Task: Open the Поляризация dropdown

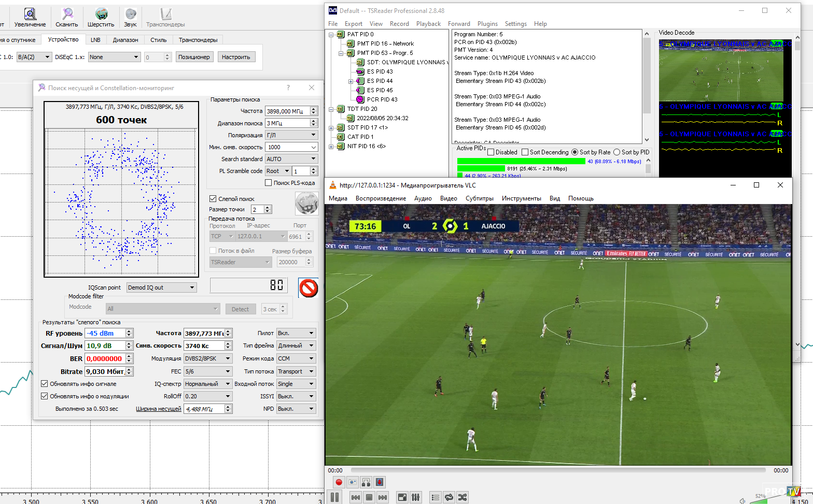Action: [x=291, y=135]
